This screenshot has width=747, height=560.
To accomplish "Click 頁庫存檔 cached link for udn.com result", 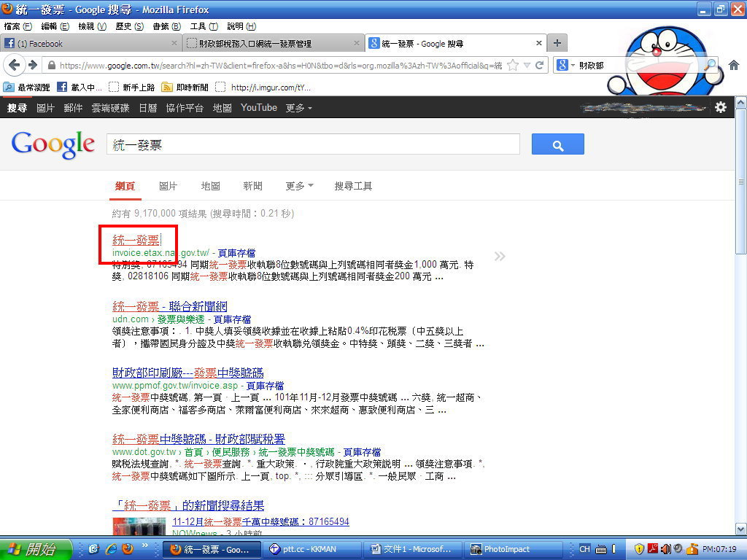I will click(x=232, y=319).
